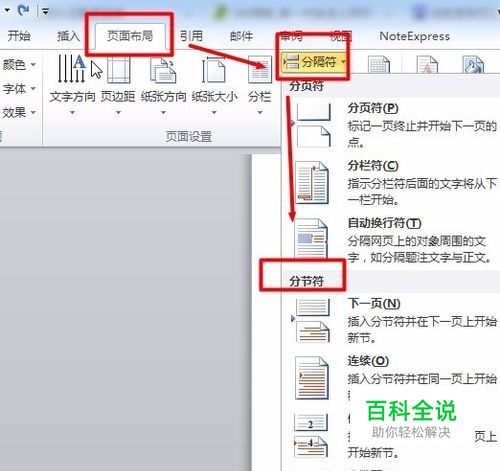Switch to the 插入 tab
This screenshot has width=500, height=471.
[68, 36]
